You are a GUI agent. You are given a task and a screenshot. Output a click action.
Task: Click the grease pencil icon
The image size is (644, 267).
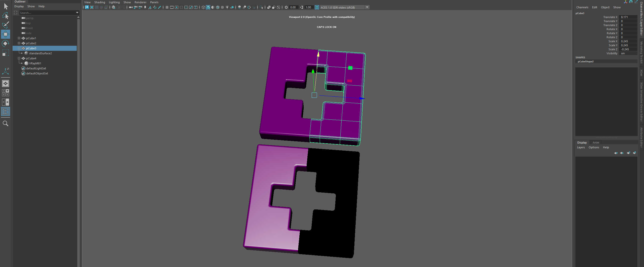(159, 7)
